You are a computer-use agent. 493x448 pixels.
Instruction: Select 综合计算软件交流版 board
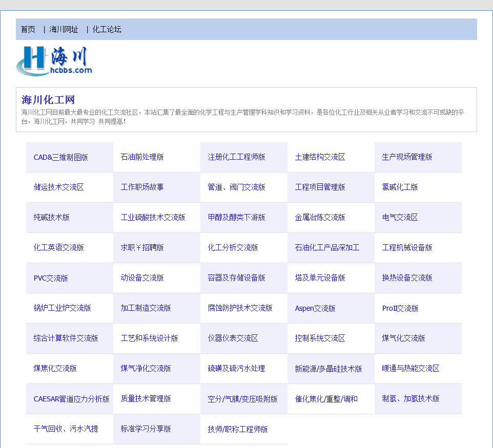(66, 338)
